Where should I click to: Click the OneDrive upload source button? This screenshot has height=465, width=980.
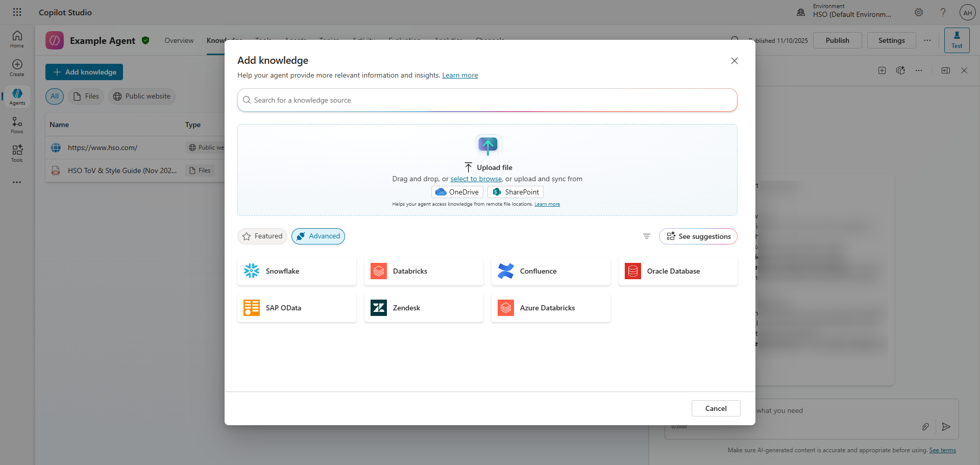coord(457,192)
